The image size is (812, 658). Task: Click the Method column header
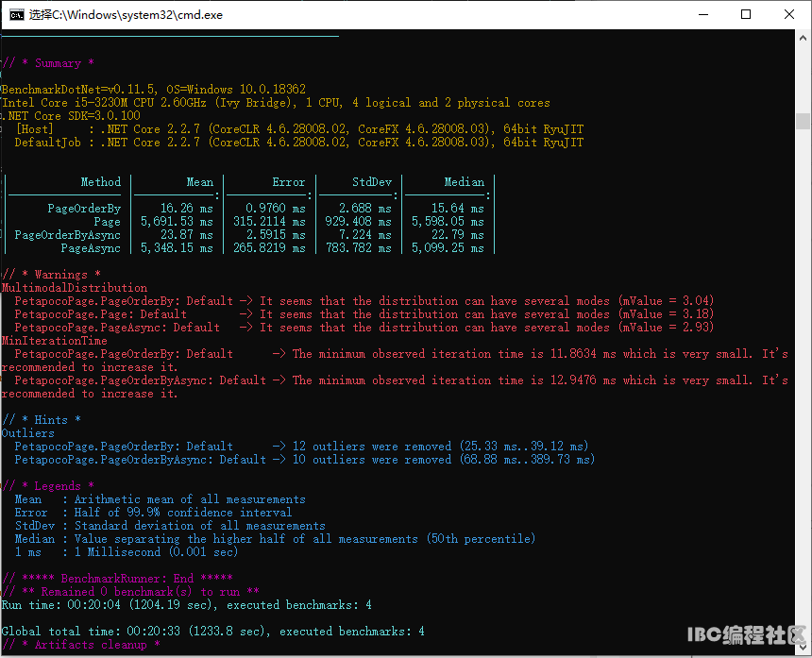click(x=100, y=181)
